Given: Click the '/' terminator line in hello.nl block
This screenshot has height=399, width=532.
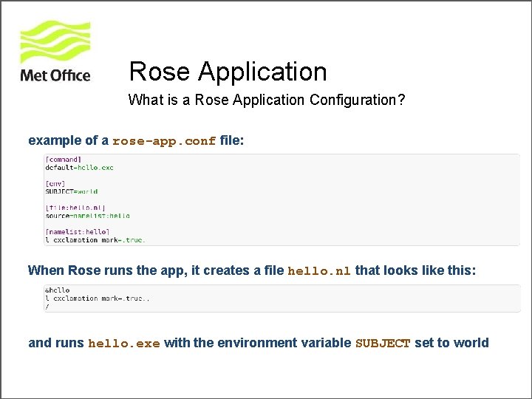Looking at the screenshot, I should 47,307.
